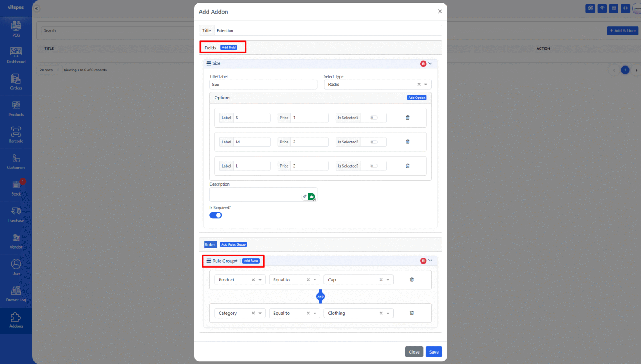The width and height of the screenshot is (641, 364).
Task: Open Customers in the sidebar
Action: click(x=16, y=161)
